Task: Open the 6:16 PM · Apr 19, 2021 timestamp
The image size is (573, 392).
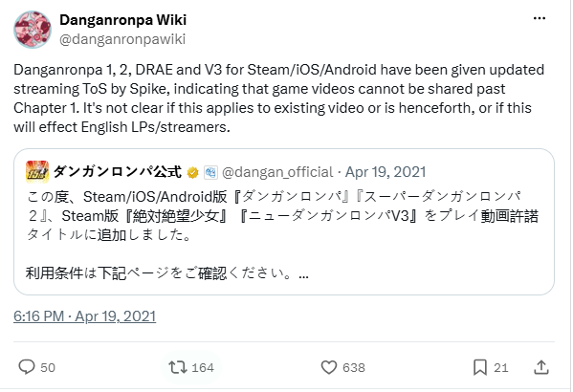Action: point(85,316)
